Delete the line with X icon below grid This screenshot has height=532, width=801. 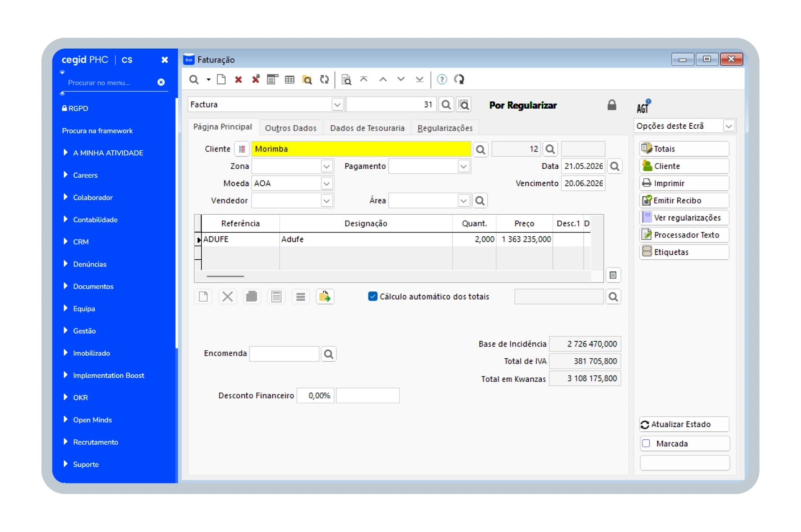[x=228, y=297]
